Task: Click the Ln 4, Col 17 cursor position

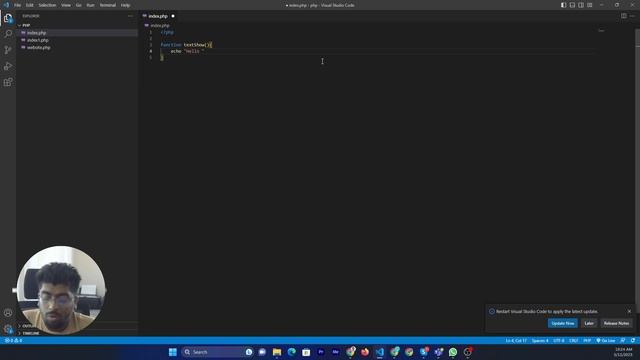Action: click(x=516, y=340)
